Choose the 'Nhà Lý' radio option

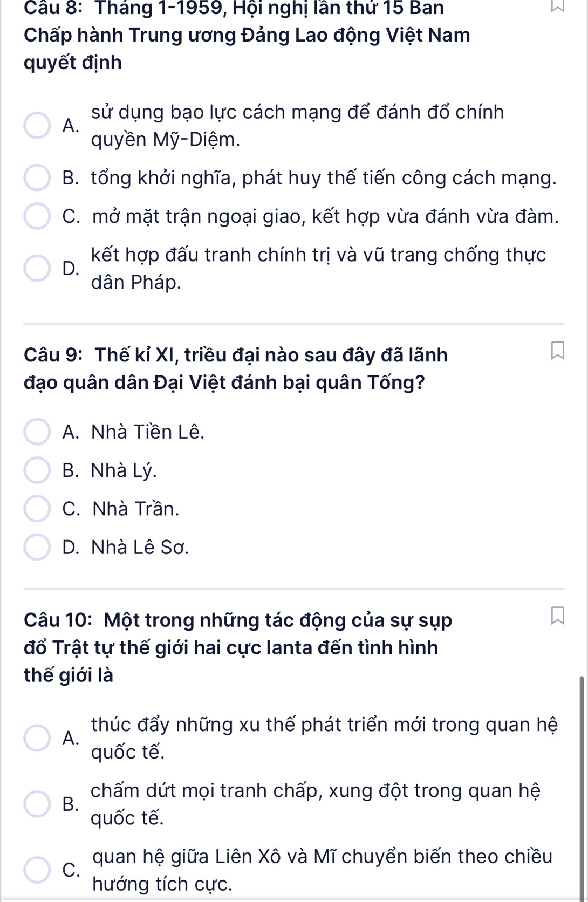[x=37, y=470]
